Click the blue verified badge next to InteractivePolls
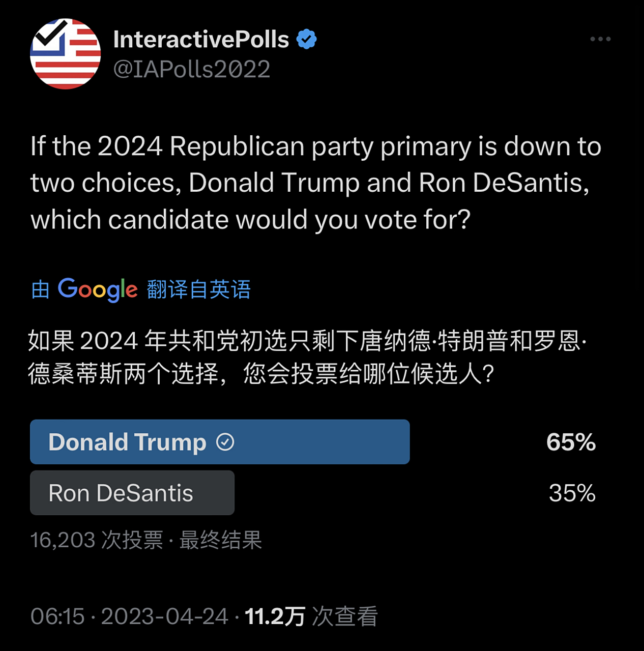 307,38
